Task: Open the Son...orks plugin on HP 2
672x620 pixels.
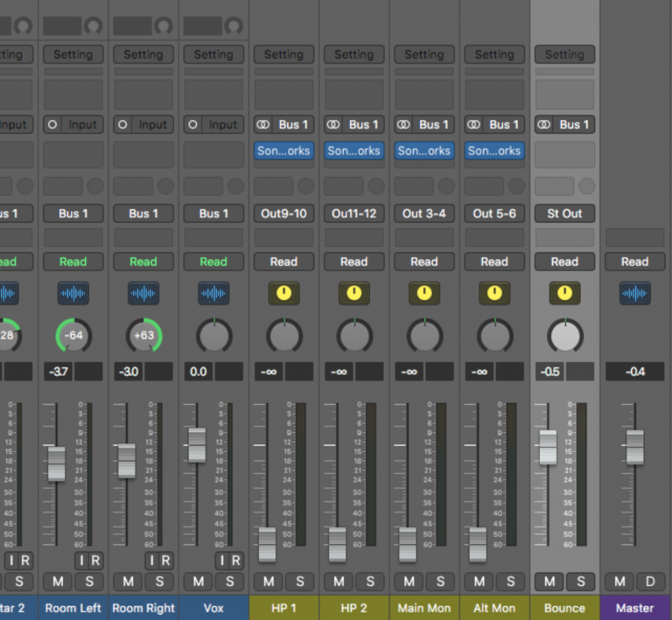Action: 354,151
